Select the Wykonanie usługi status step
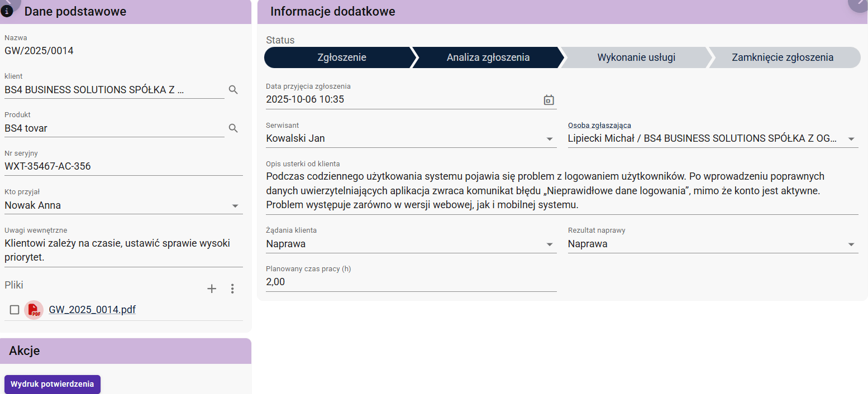868x394 pixels. pos(636,57)
